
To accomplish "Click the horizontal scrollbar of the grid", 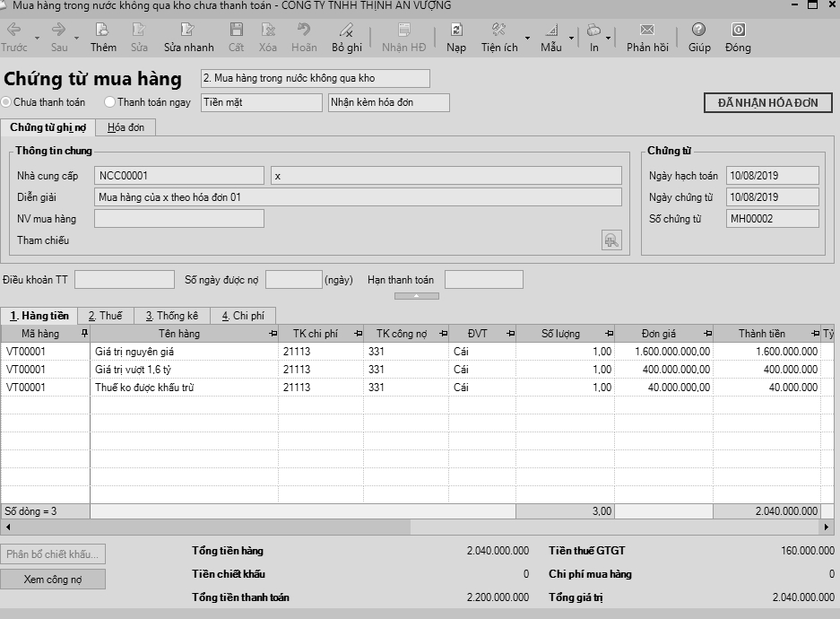I will [x=412, y=527].
